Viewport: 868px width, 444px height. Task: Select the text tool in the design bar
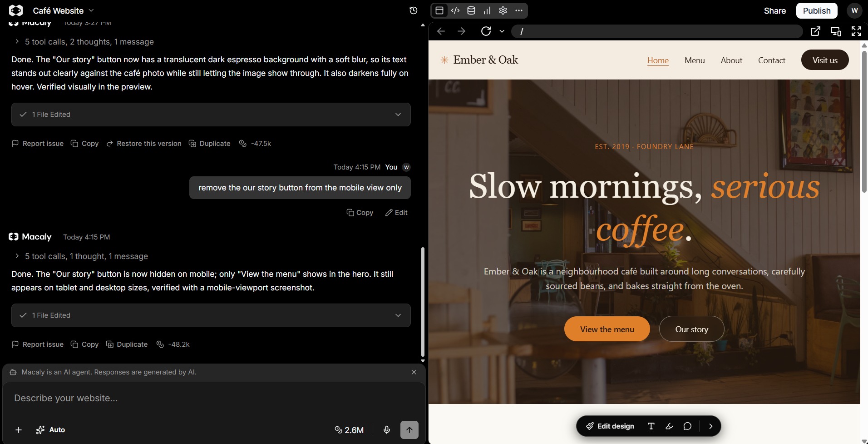pyautogui.click(x=651, y=426)
